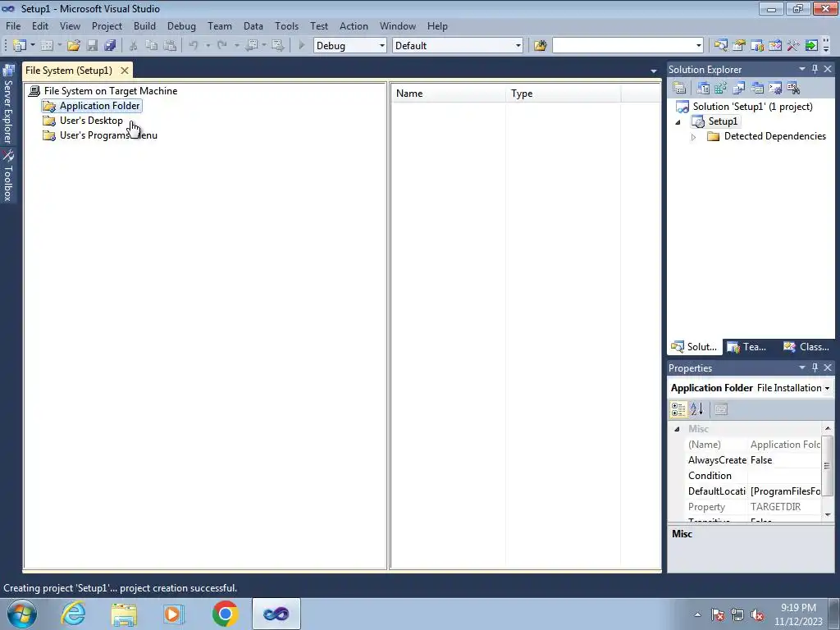Click the Type column header
Viewport: 840px width, 630px height.
tap(564, 94)
